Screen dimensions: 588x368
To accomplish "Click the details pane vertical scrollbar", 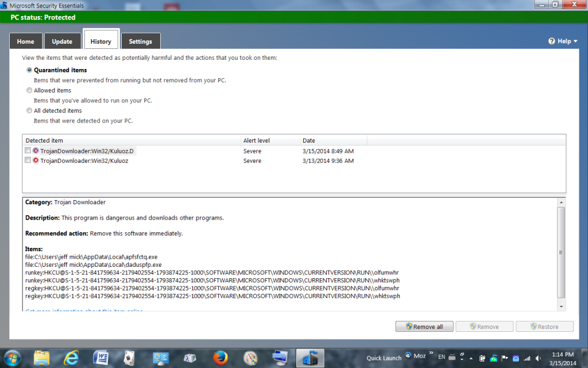I will tap(561, 253).
